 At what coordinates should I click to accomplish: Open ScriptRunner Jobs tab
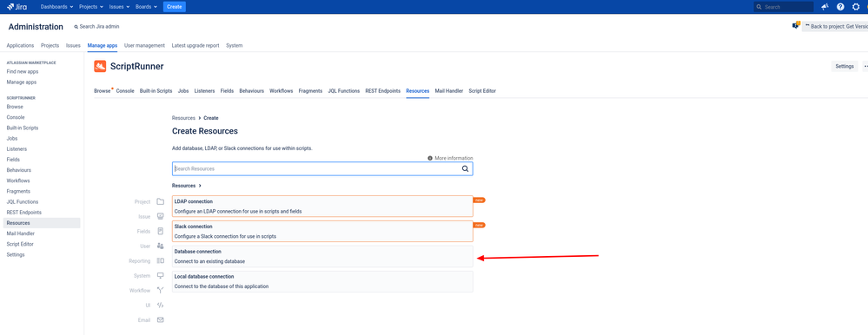[183, 90]
